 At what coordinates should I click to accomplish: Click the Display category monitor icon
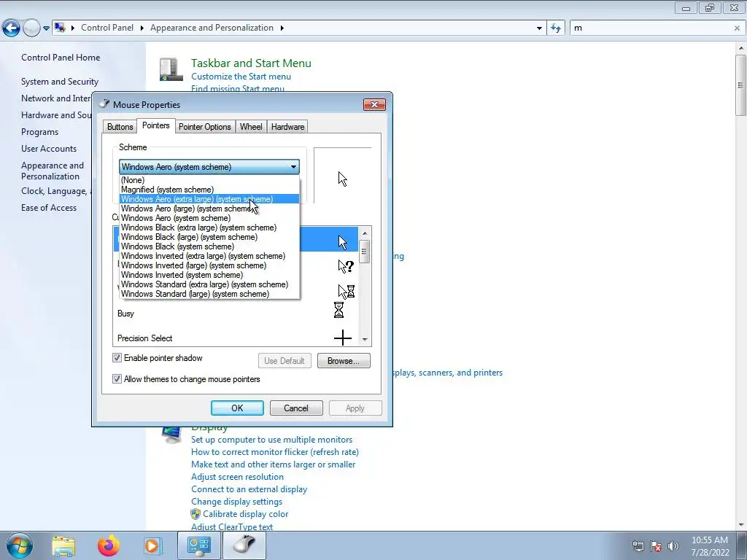(x=171, y=435)
